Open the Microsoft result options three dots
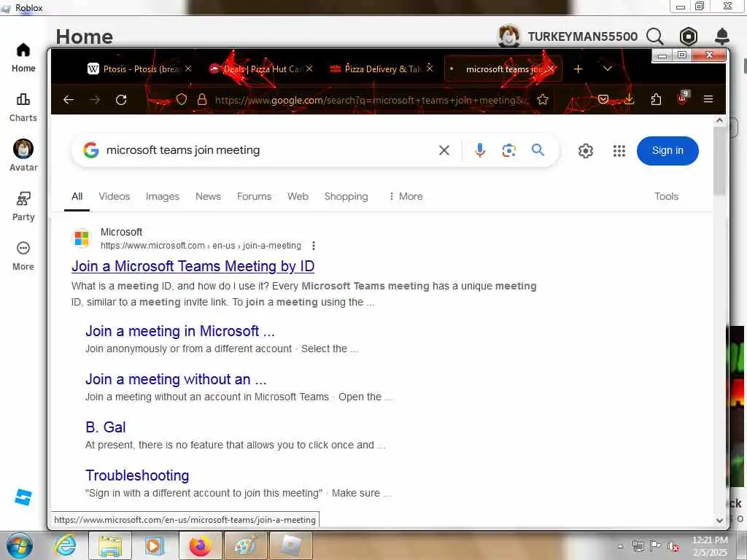 [313, 246]
